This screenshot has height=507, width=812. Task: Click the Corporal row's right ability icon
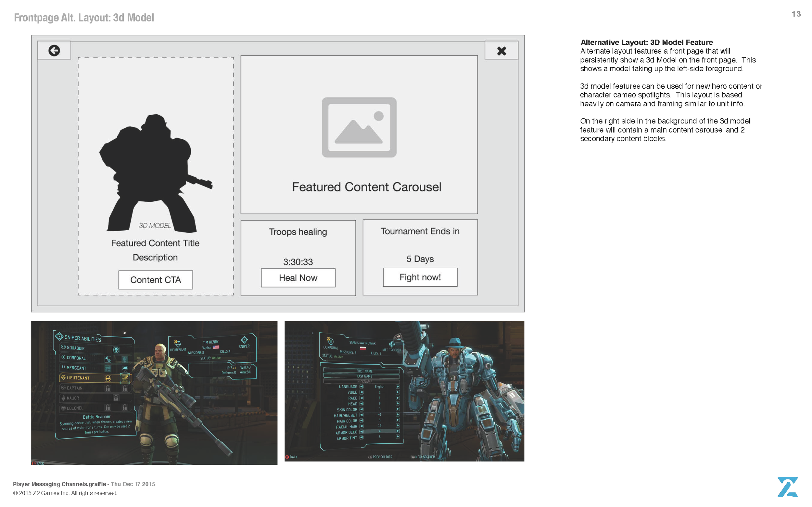[125, 360]
